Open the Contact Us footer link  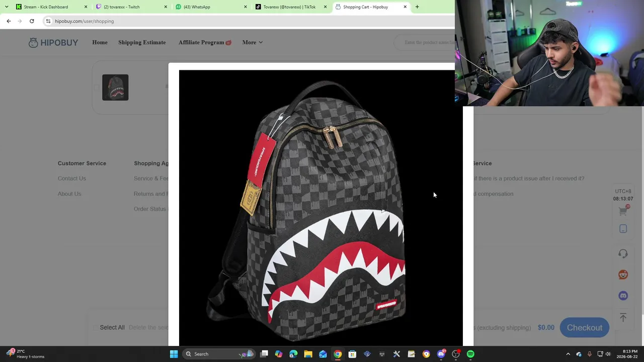[72, 178]
